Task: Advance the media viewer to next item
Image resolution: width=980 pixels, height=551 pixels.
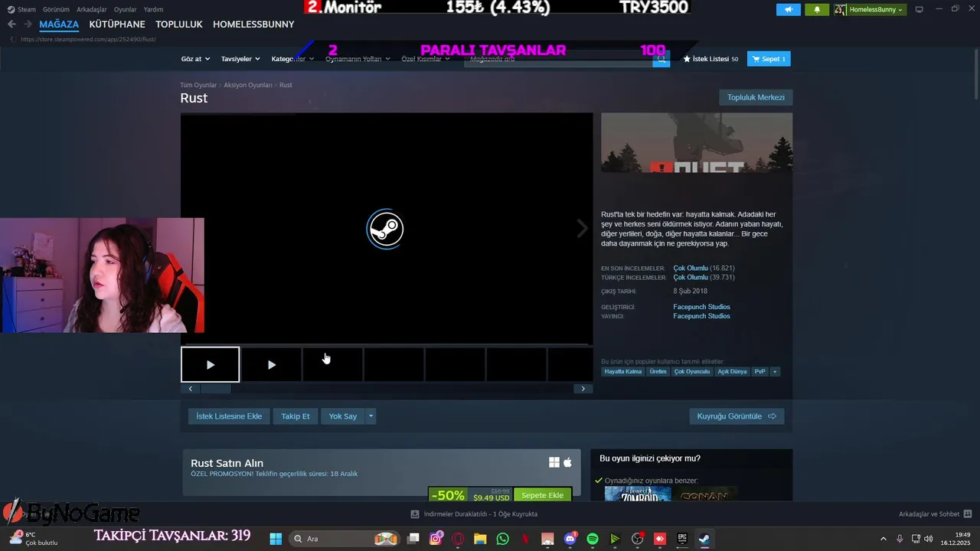Action: [582, 228]
